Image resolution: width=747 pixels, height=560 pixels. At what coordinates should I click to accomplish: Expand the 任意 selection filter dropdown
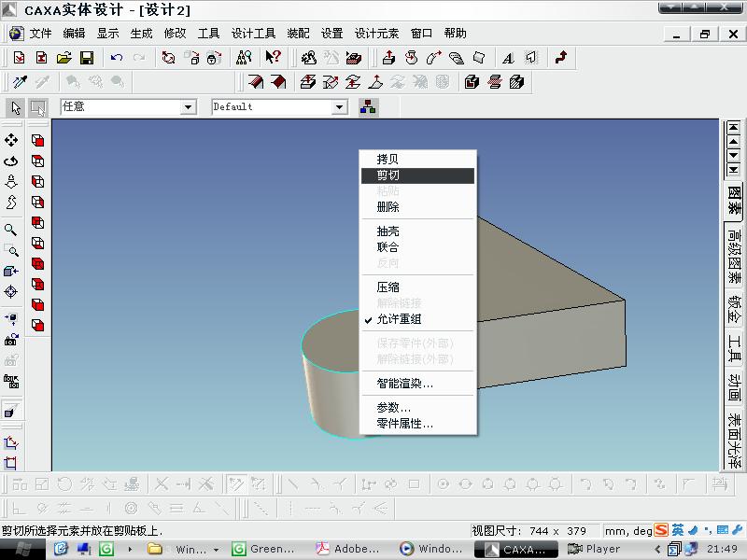click(189, 107)
